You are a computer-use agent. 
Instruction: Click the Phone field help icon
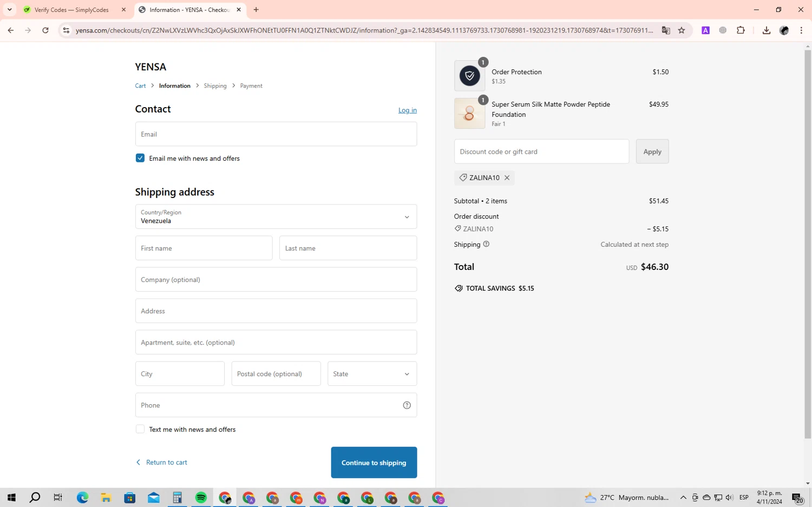(407, 405)
